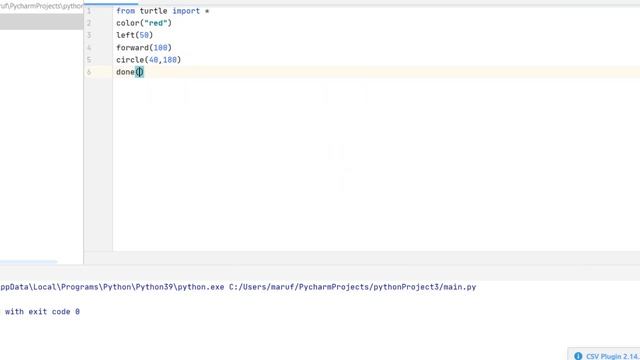Click gutter line number 1
The image size is (640, 360).
pyautogui.click(x=89, y=11)
